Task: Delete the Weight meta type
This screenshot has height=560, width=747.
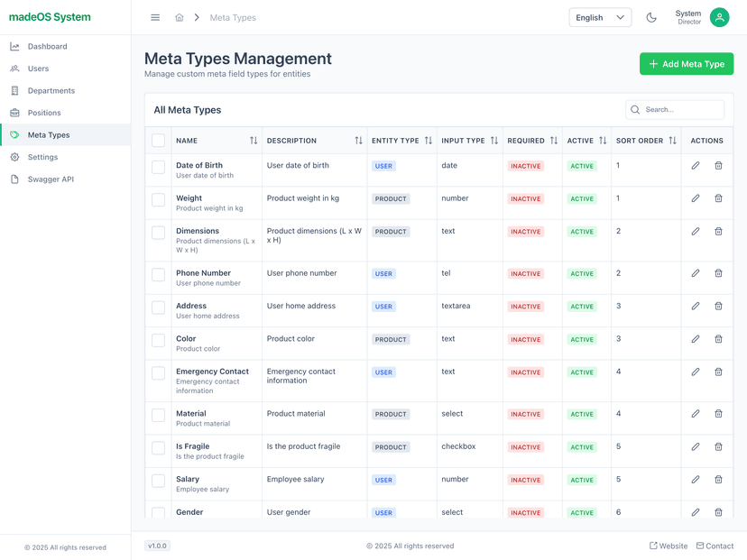Action: [x=718, y=198]
